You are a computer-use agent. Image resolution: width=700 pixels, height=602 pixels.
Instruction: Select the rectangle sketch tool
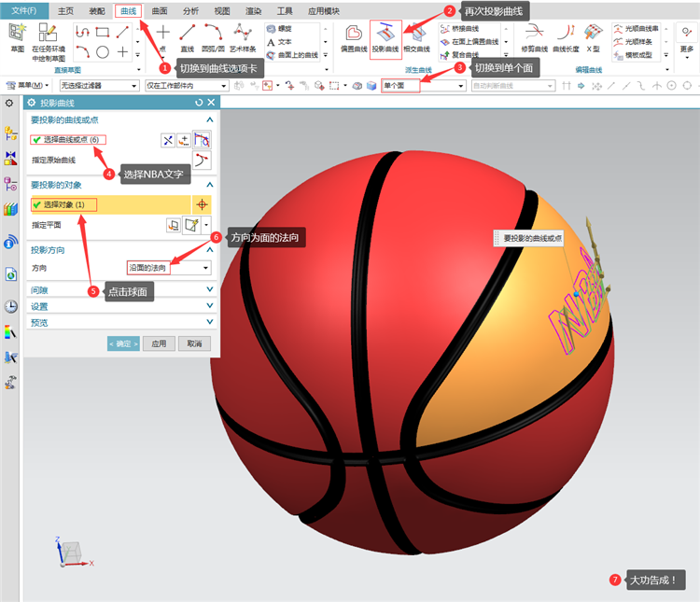point(103,32)
